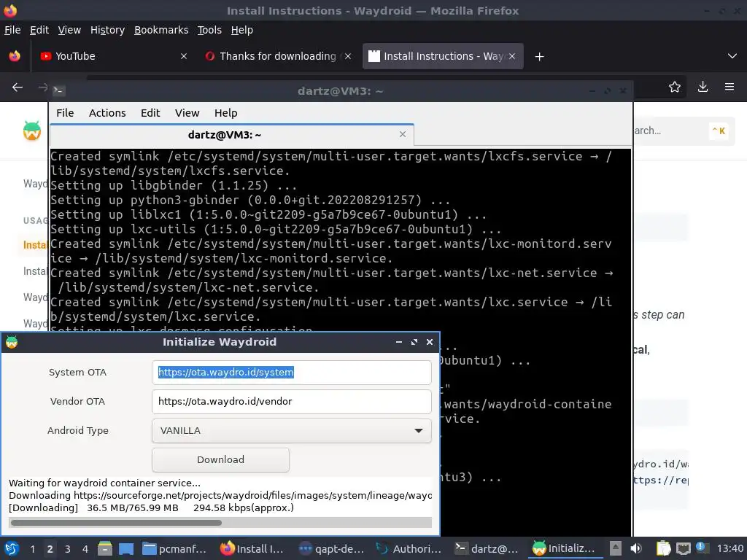Viewport: 747px width, 560px height.
Task: Open the Firefox downloads panel
Action: pyautogui.click(x=703, y=87)
